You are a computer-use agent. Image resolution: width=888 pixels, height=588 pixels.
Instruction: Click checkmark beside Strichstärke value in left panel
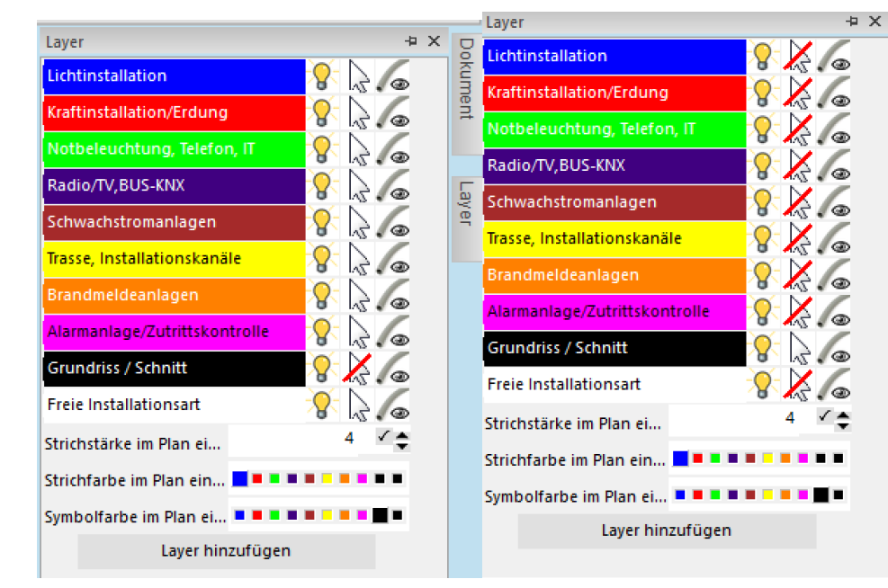384,436
